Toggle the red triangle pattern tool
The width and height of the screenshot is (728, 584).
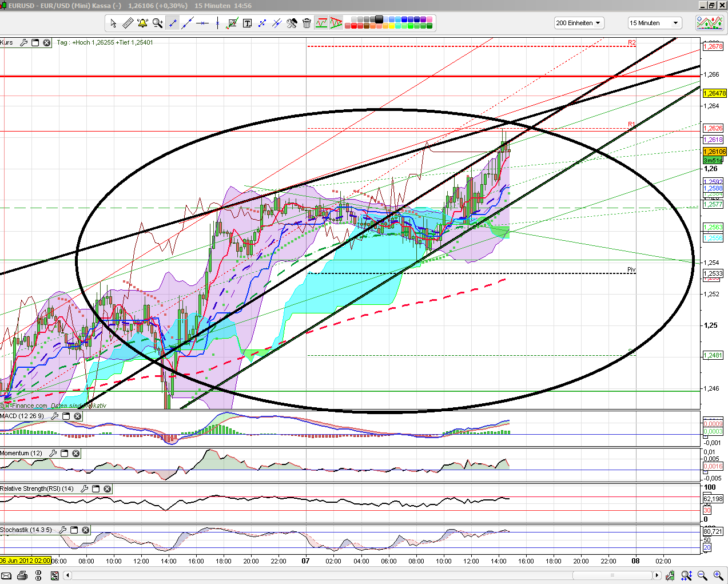click(336, 23)
